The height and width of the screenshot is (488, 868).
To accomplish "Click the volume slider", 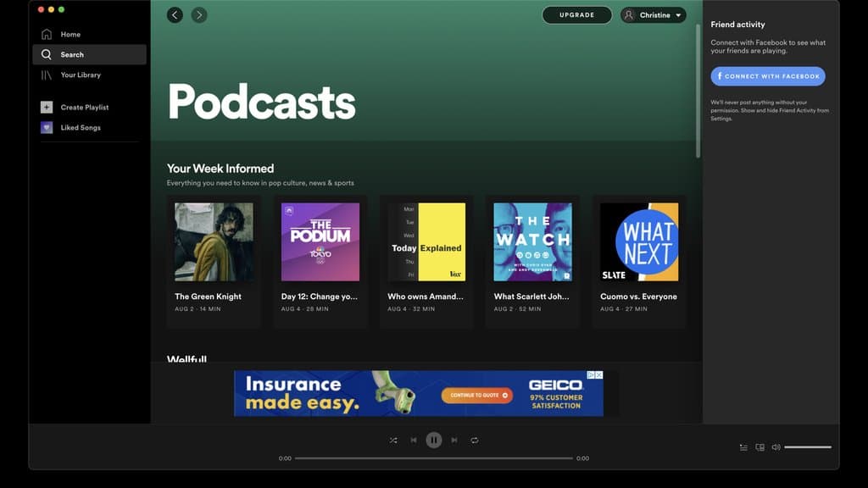I will pyautogui.click(x=808, y=447).
